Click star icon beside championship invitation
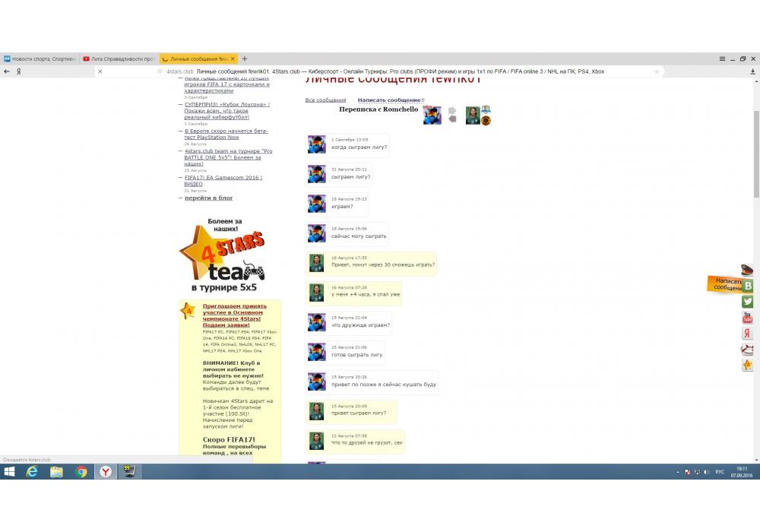Image resolution: width=760 pixels, height=532 pixels. pyautogui.click(x=188, y=311)
